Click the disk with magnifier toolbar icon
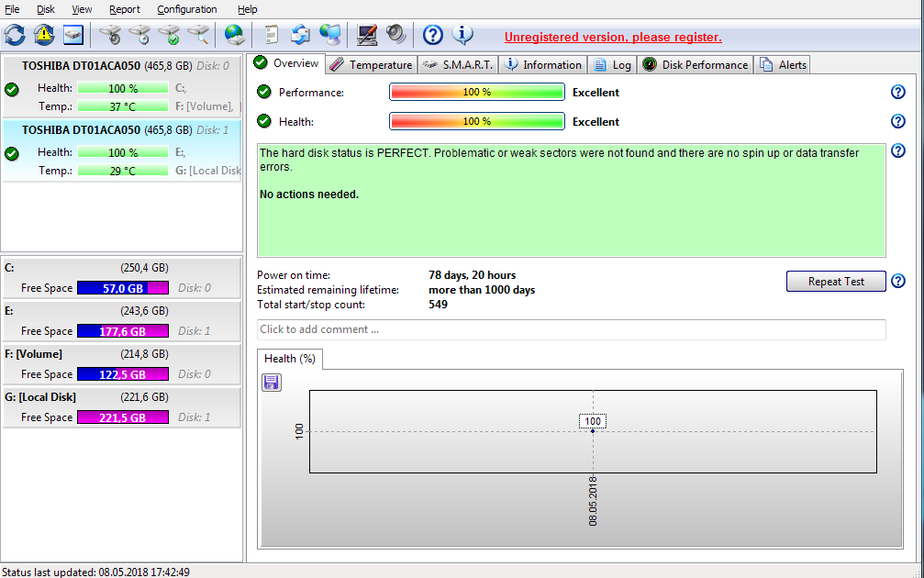The height and width of the screenshot is (578, 924). pos(198,35)
